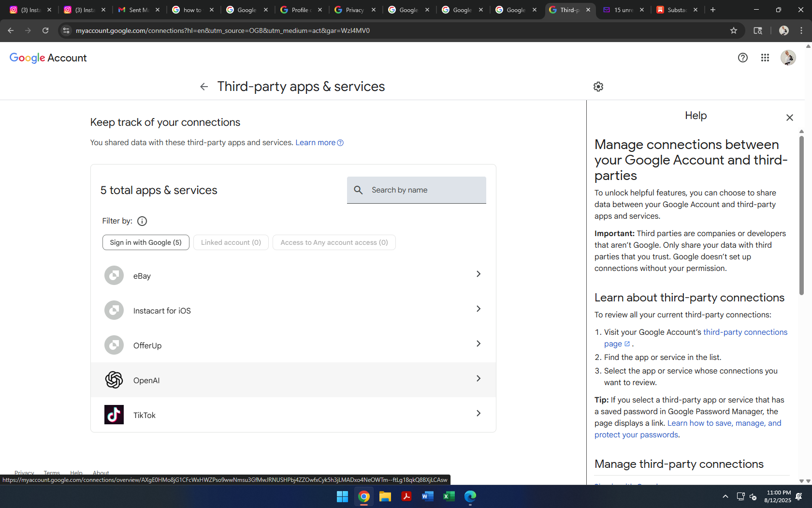Click the OpenAI app name
The width and height of the screenshot is (812, 508).
coord(146,381)
